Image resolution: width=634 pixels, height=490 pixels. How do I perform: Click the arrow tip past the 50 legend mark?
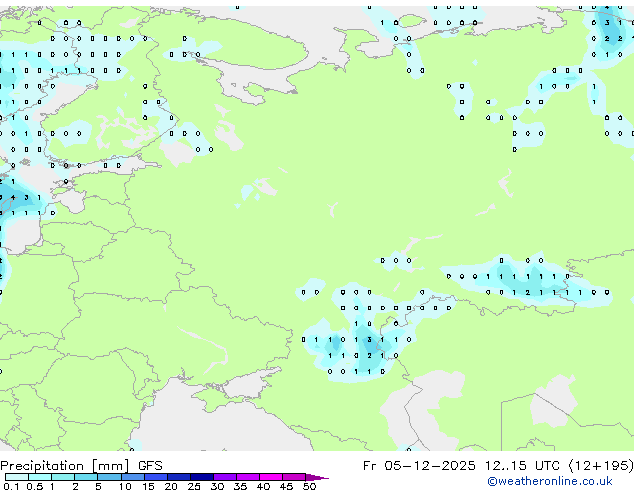click(x=319, y=477)
